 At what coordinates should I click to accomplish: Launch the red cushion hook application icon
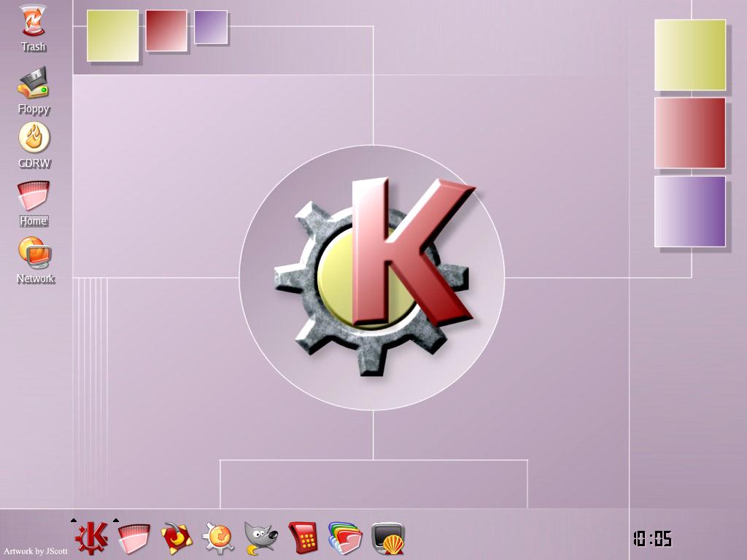click(177, 539)
